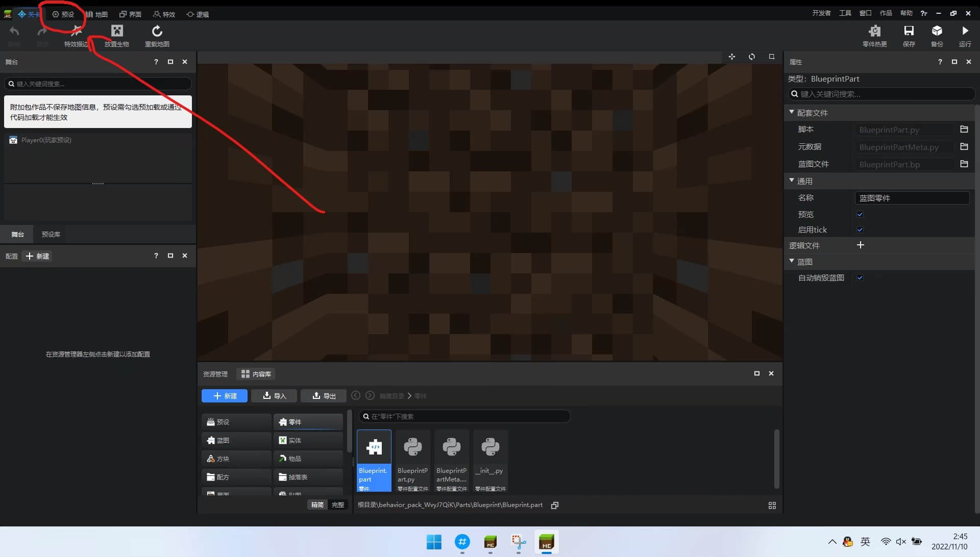Toggle the 预览 preview checkbox

(860, 214)
